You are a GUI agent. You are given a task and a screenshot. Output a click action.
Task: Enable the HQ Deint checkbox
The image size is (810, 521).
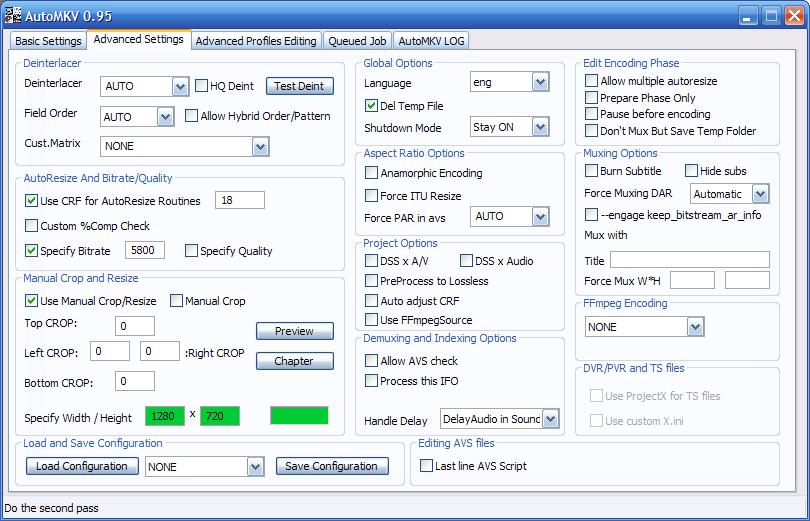[201, 86]
